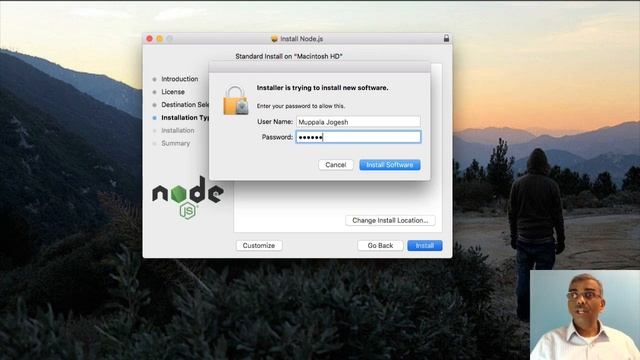Click the package icon beside Install Node.js title
640x360 pixels.
coord(274,39)
